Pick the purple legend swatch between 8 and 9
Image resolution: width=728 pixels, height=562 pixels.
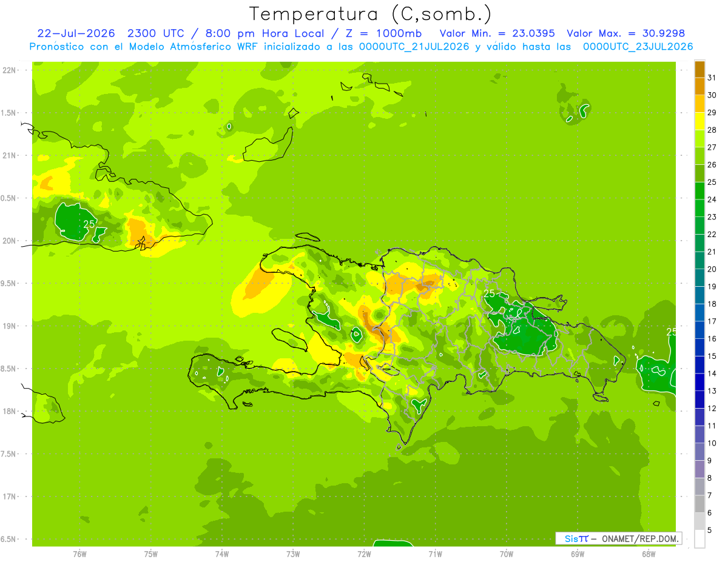(x=699, y=469)
